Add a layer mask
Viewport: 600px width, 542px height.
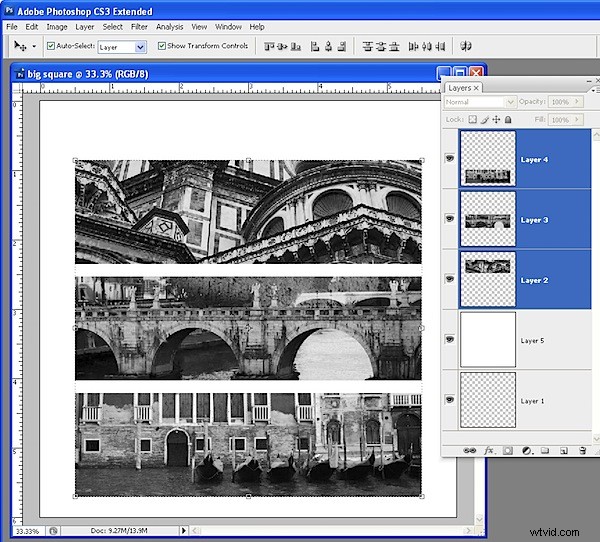point(507,451)
